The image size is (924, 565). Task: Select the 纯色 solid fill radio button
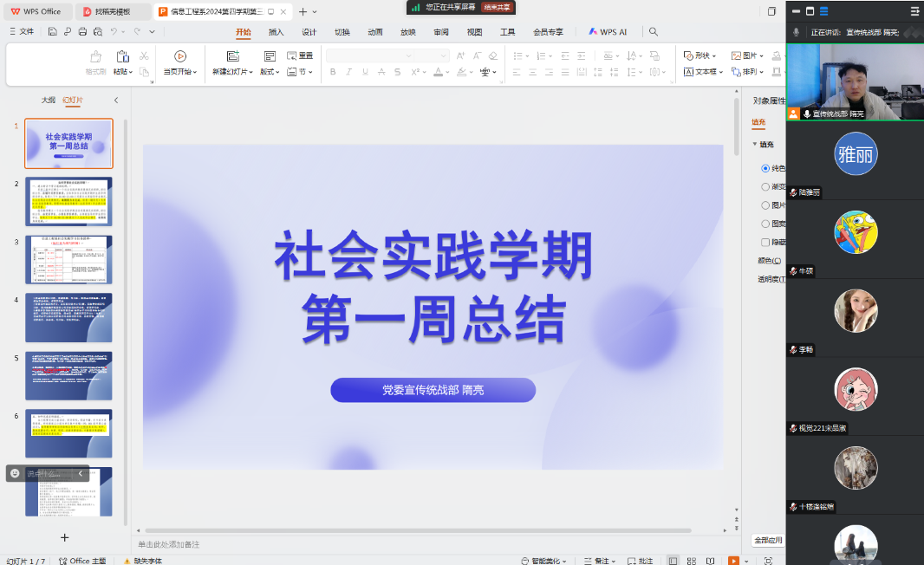[x=765, y=168]
